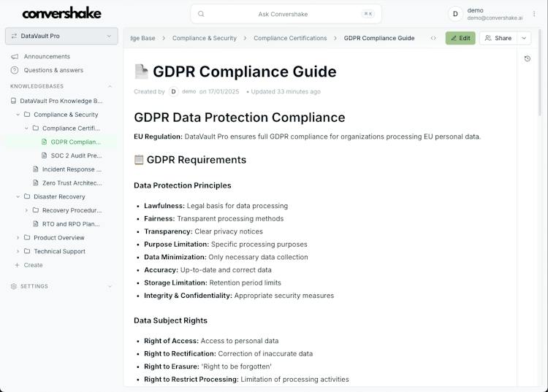548x392 pixels.
Task: Collapse the Compliance & Security folder chevron
Action: point(18,115)
